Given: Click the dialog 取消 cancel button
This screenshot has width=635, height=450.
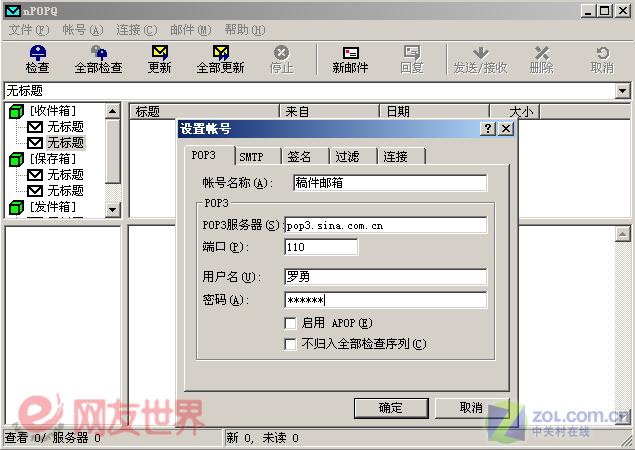Looking at the screenshot, I should [x=472, y=408].
